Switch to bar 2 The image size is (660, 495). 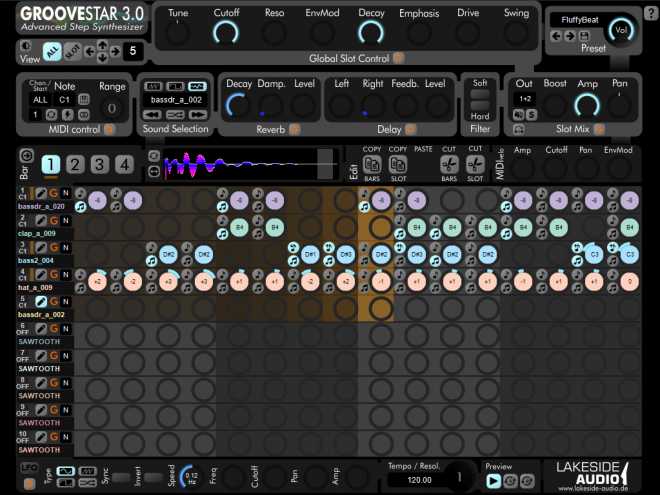75,165
